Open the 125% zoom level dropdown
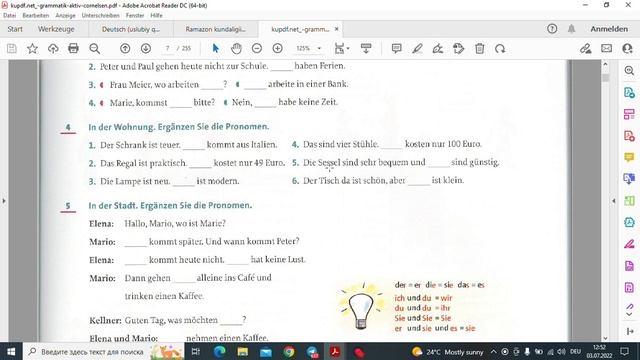The image size is (640, 360). (309, 48)
